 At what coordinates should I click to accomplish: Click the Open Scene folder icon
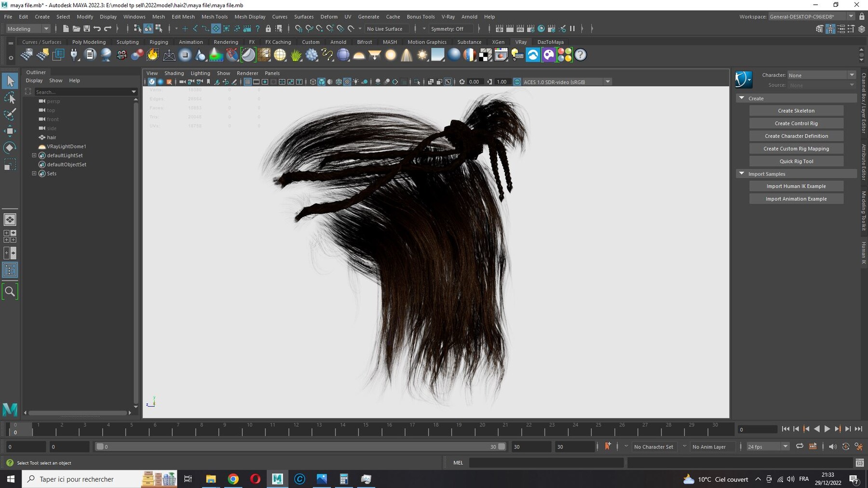point(76,29)
